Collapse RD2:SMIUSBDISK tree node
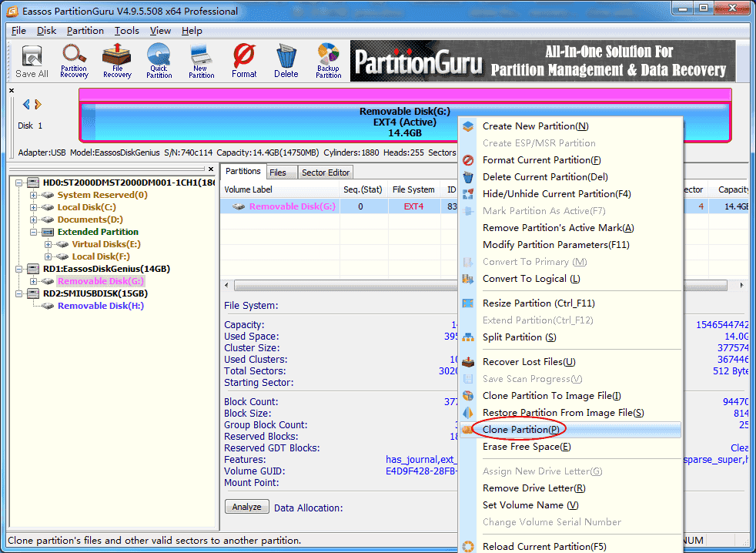Screen dimensions: 756x553 (x=18, y=293)
